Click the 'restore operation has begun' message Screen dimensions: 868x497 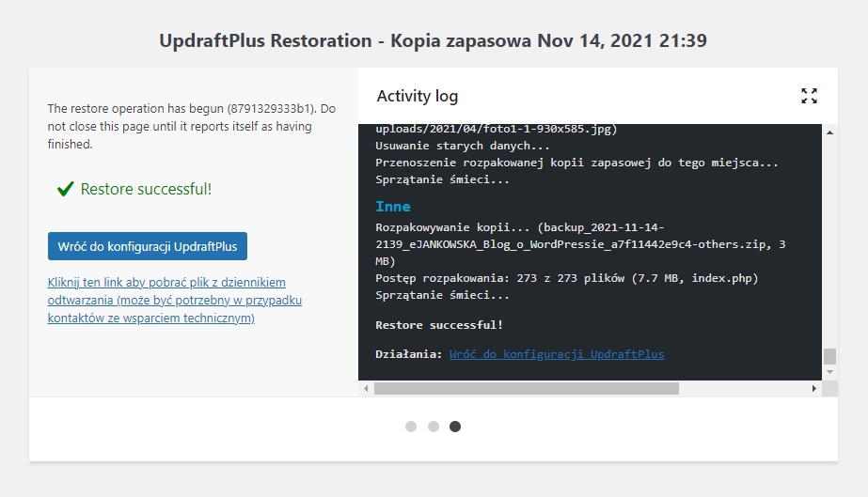(x=192, y=126)
